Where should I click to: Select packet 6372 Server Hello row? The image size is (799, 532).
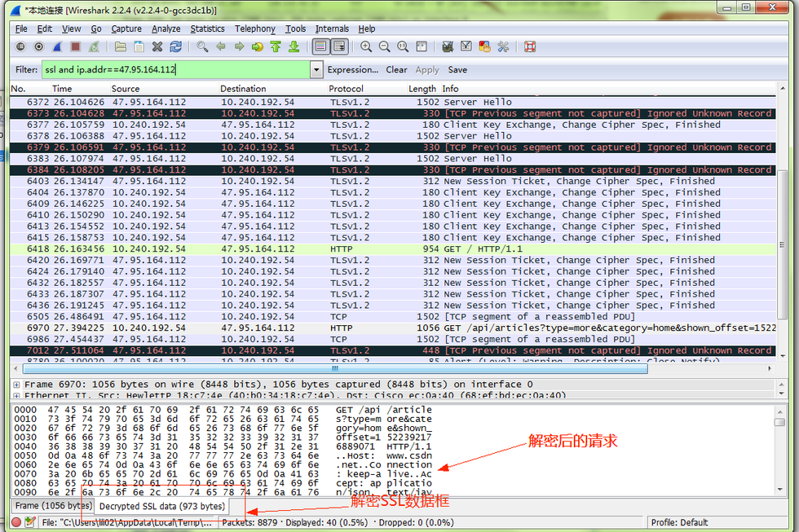click(393, 102)
